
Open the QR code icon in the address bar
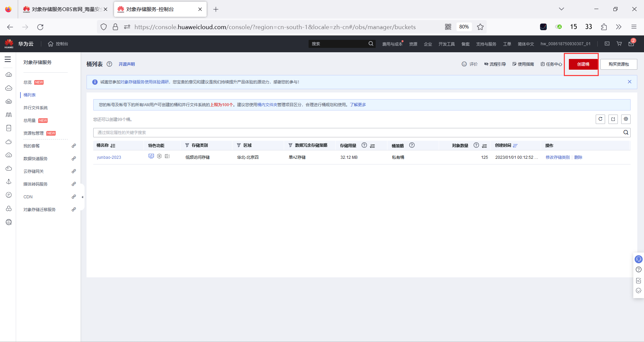[448, 27]
